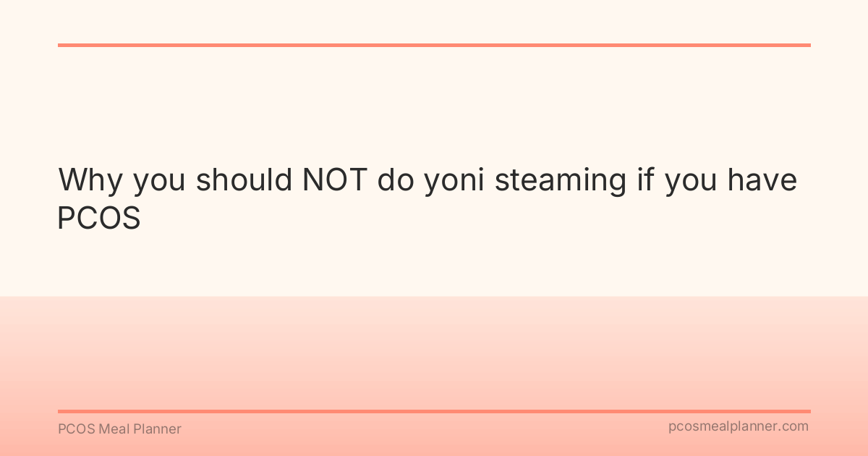Click the word if in the headline

(x=645, y=180)
